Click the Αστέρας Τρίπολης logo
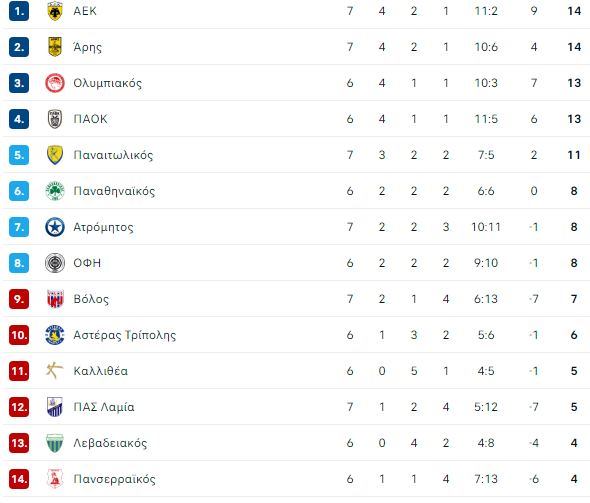The image size is (590, 503). pyautogui.click(x=55, y=335)
